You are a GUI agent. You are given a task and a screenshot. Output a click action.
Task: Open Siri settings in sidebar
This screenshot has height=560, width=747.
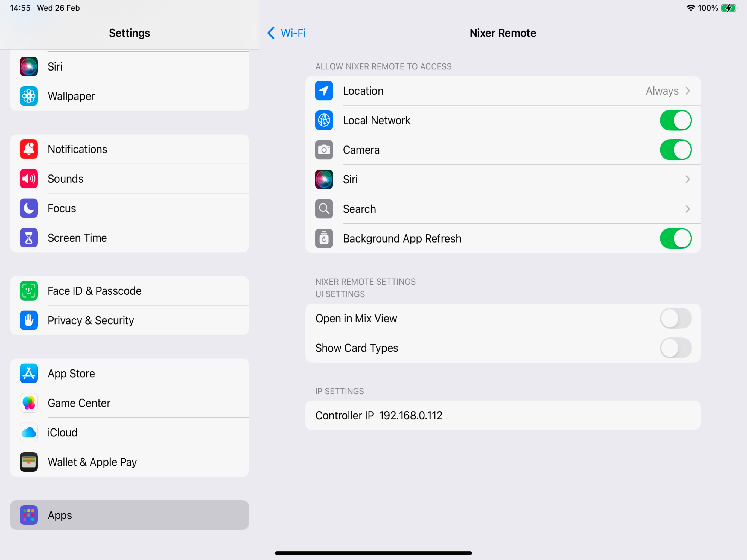(129, 66)
